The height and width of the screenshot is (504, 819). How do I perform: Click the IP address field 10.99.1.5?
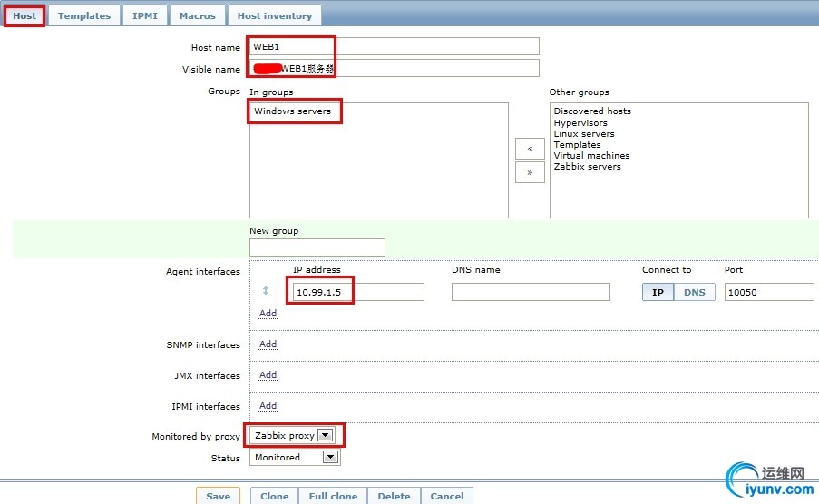point(358,292)
